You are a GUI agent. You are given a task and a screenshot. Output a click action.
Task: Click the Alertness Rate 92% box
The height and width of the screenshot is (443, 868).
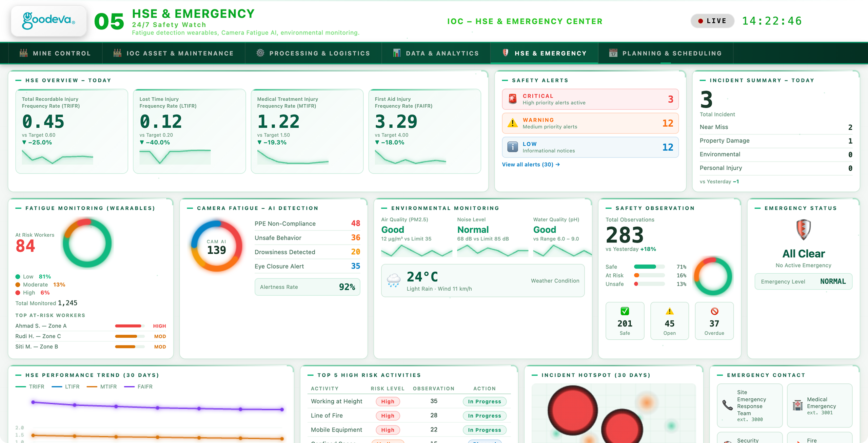click(307, 287)
